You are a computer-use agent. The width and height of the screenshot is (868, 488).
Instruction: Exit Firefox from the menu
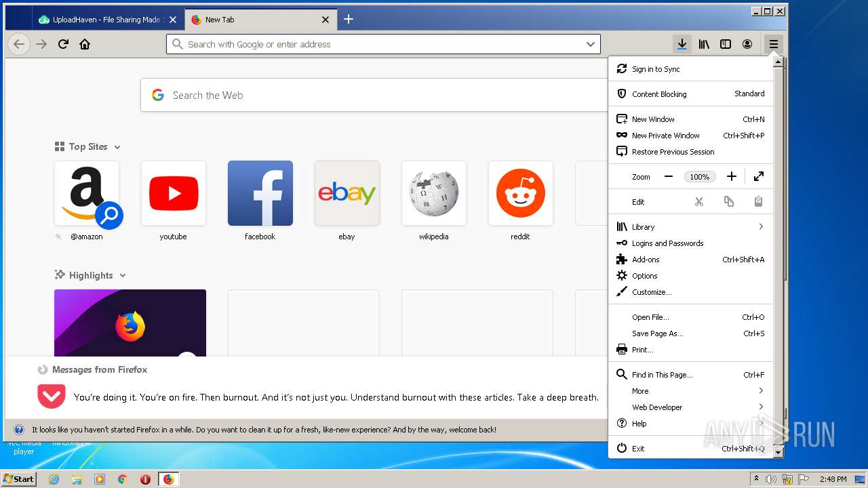click(690, 449)
